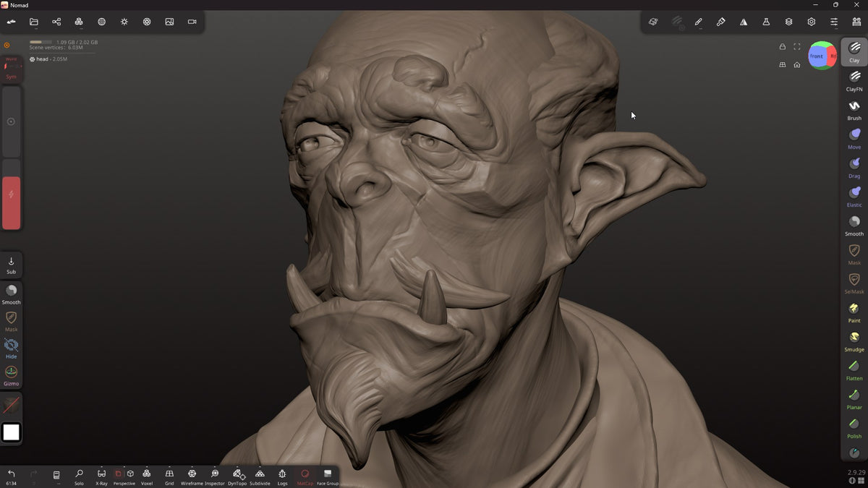Hold the Smooth shortcut on left panel
The image size is (868, 488).
(x=11, y=294)
